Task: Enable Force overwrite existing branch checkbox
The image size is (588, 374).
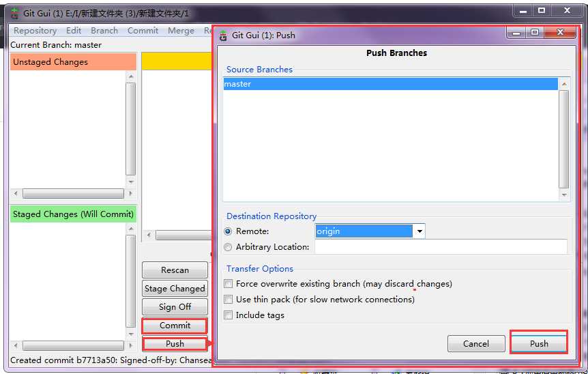Action: [228, 284]
